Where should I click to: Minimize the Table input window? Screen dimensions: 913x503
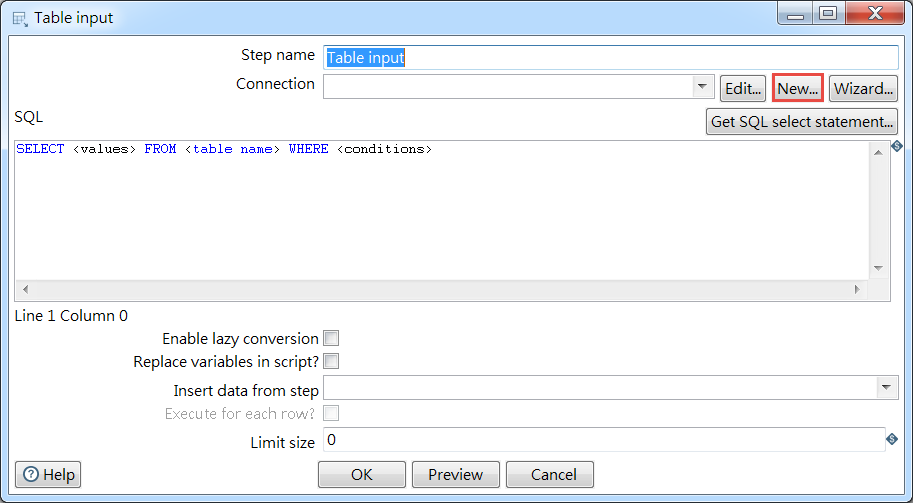(x=796, y=13)
